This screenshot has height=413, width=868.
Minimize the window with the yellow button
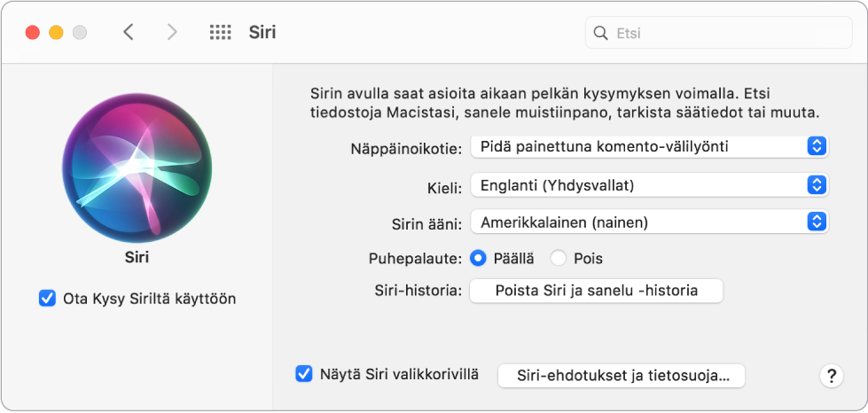pyautogui.click(x=56, y=33)
